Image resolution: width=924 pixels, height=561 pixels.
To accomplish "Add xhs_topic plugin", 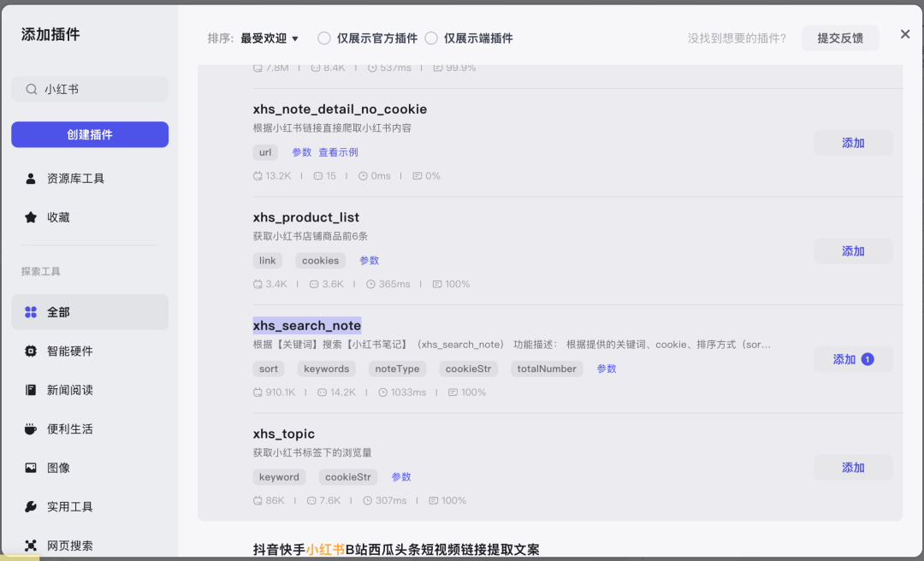I will [853, 468].
